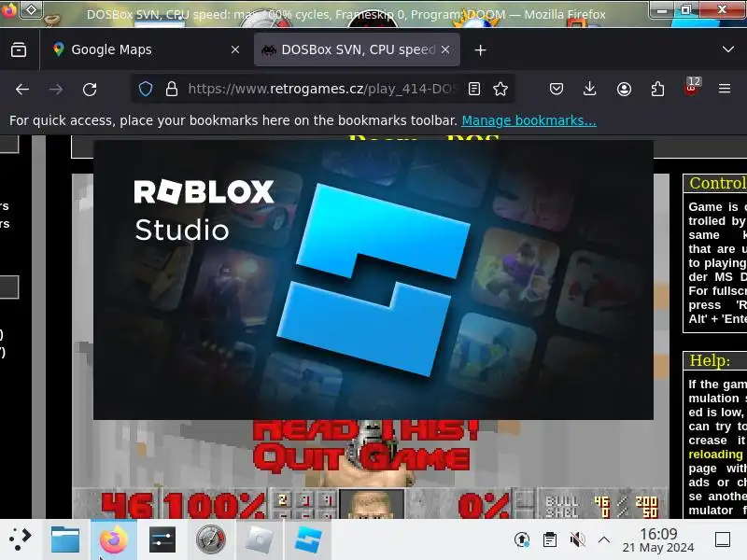
Task: Open the KDE application launcher
Action: click(x=21, y=539)
